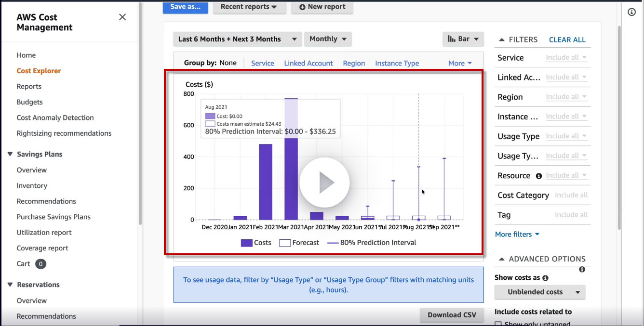Image resolution: width=644 pixels, height=326 pixels.
Task: Open the Monthly granularity dropdown
Action: coord(328,39)
